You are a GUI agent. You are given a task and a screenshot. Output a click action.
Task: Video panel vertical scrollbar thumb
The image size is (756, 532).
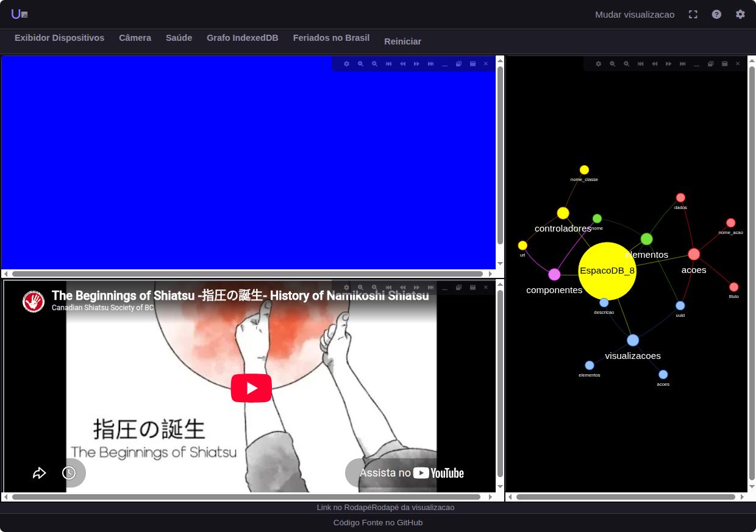click(x=500, y=384)
